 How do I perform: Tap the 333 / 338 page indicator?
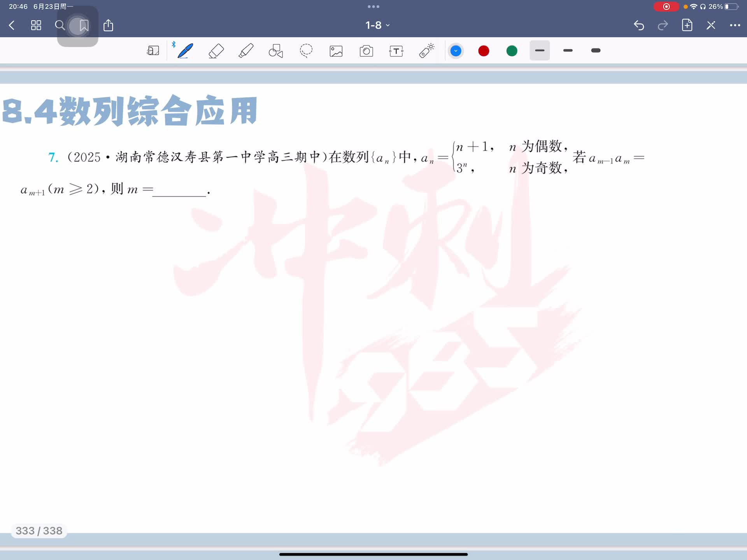pos(39,531)
